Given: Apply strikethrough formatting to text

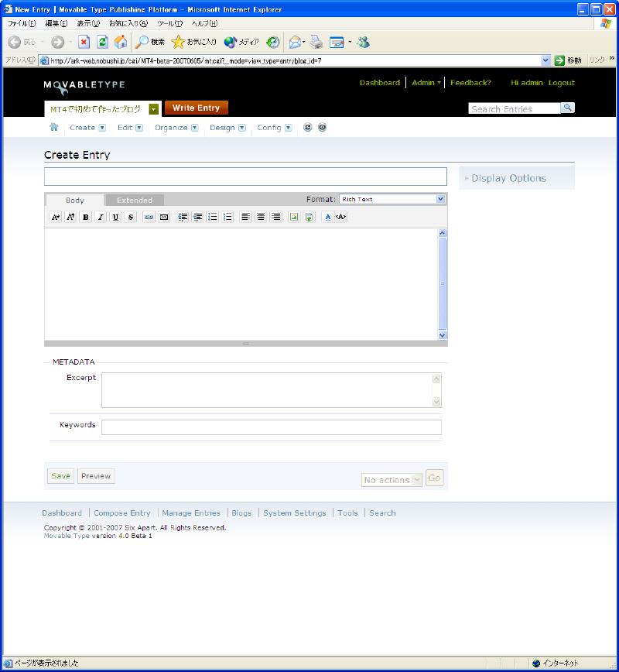Looking at the screenshot, I should point(131,218).
